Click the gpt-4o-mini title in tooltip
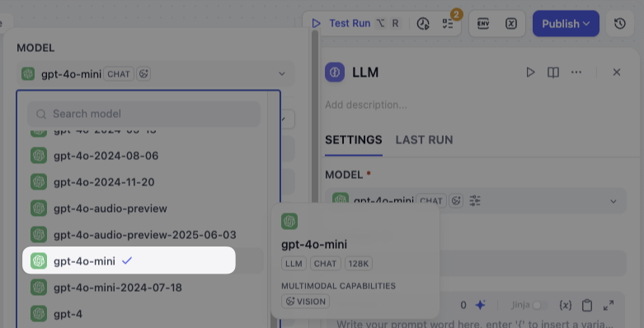Screen dimensions: 644x328 [x=314, y=244]
